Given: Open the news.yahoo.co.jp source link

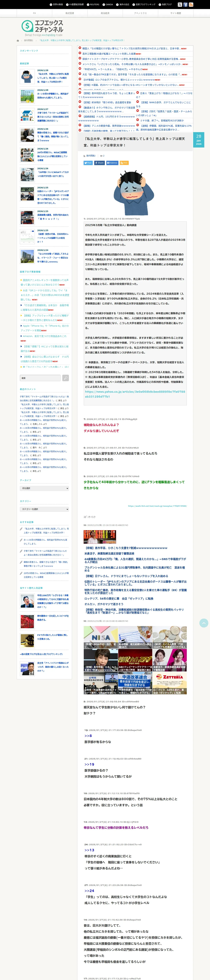Looking at the screenshot, I should [x=135, y=394].
